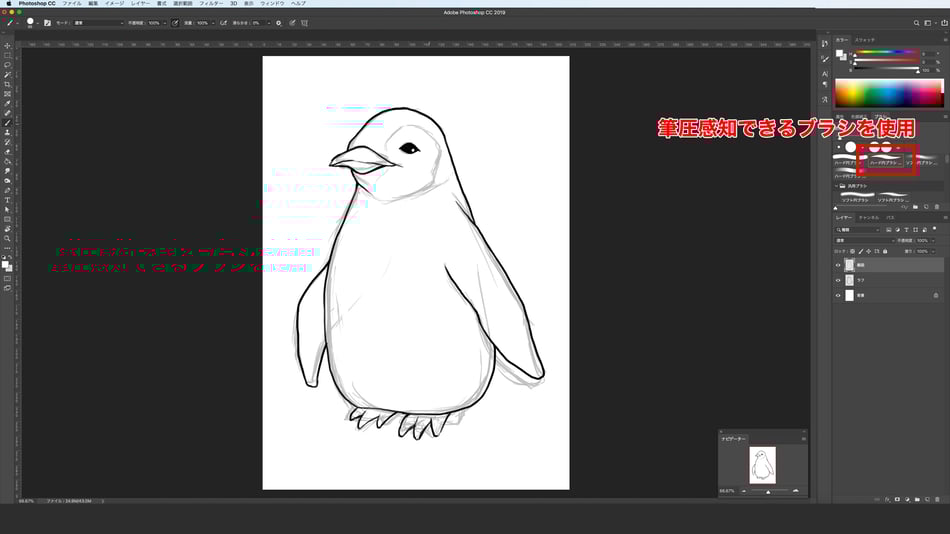Select the Eraser tool

click(7, 151)
